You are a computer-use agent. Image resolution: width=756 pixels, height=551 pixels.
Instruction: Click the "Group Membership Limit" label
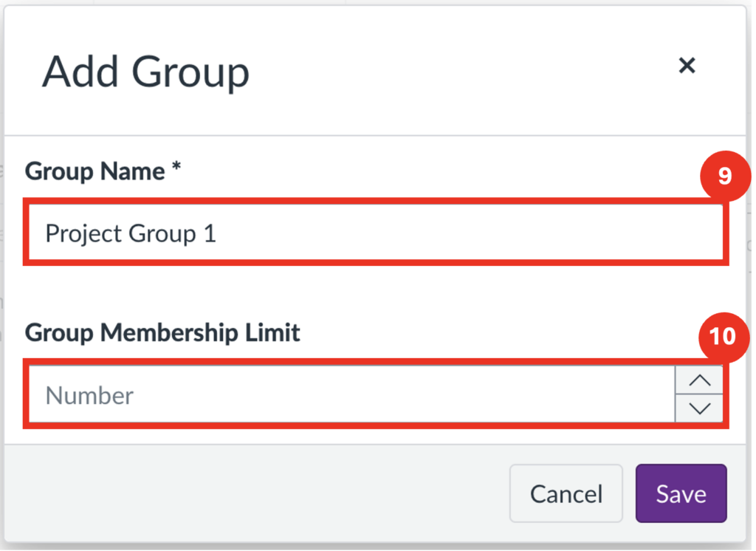coord(162,333)
